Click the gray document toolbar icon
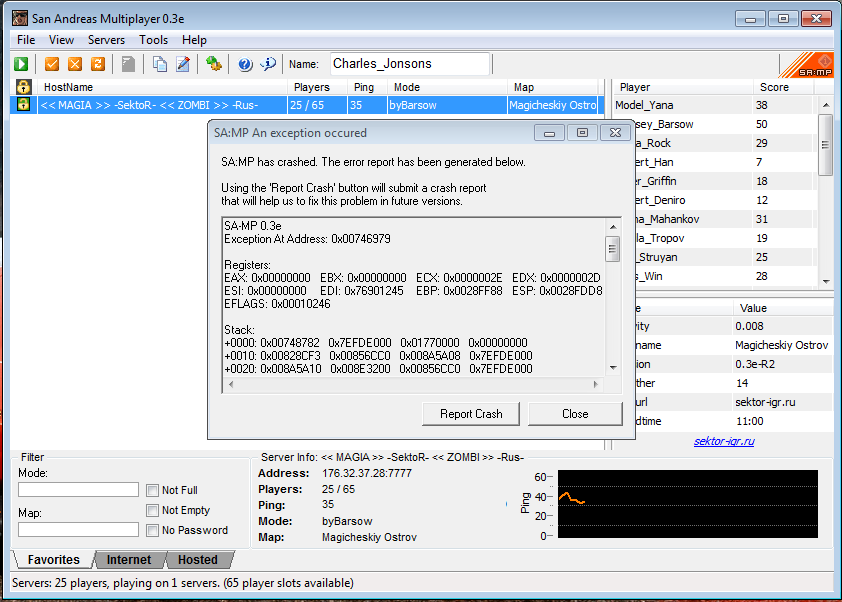Screen dimensions: 842x602 click(128, 64)
